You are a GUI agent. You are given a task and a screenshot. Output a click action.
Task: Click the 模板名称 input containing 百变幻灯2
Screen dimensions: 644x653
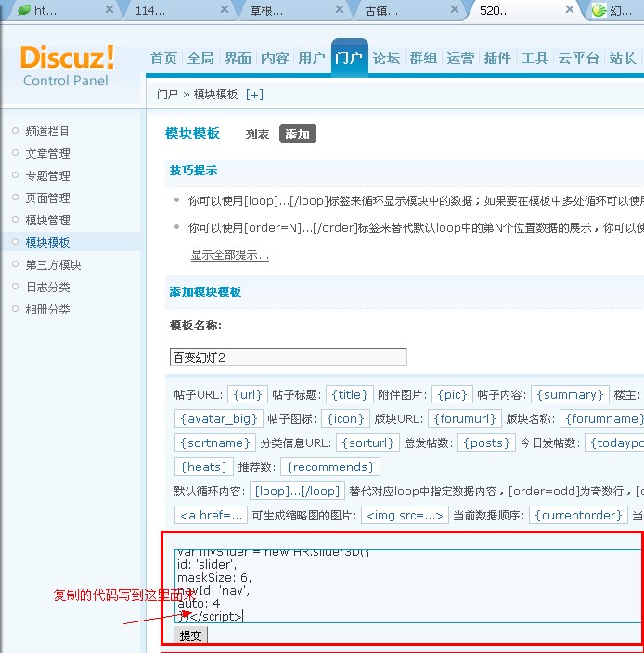click(289, 357)
